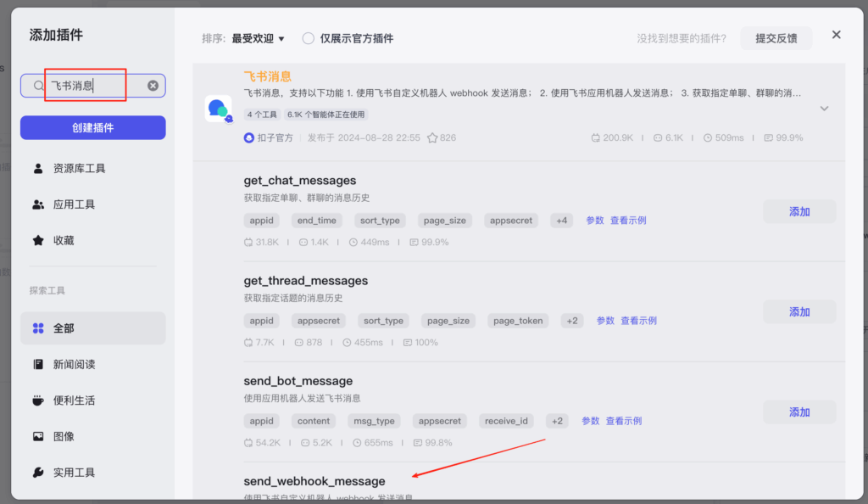Click the 655ms clock icon
Screen dimensions: 868x504
(x=357, y=443)
